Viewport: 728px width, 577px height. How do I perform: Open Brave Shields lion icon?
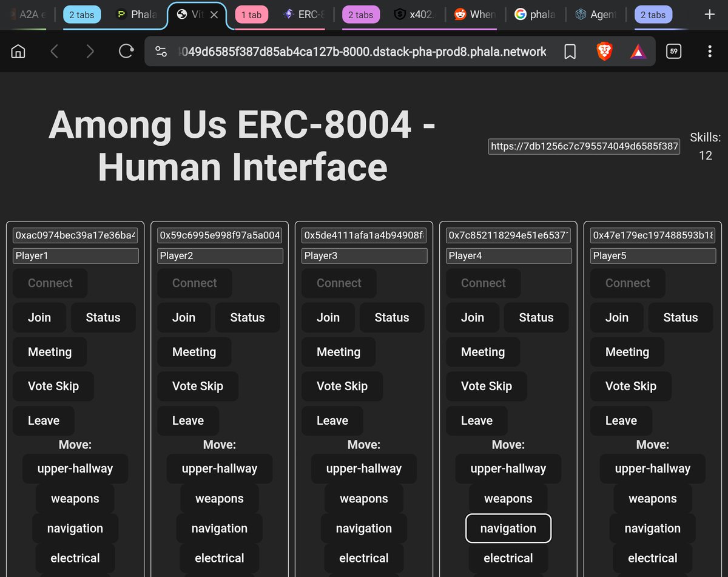604,52
